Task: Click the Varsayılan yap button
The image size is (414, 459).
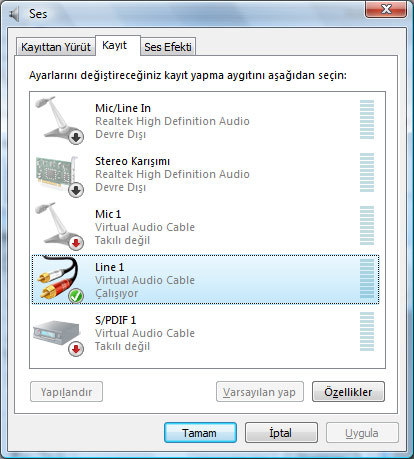Action: [x=260, y=392]
